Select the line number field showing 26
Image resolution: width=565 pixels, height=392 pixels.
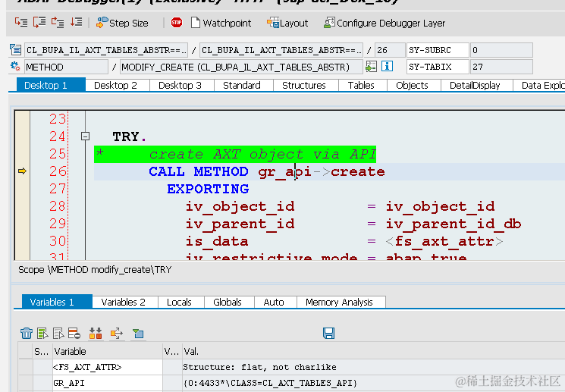(390, 50)
